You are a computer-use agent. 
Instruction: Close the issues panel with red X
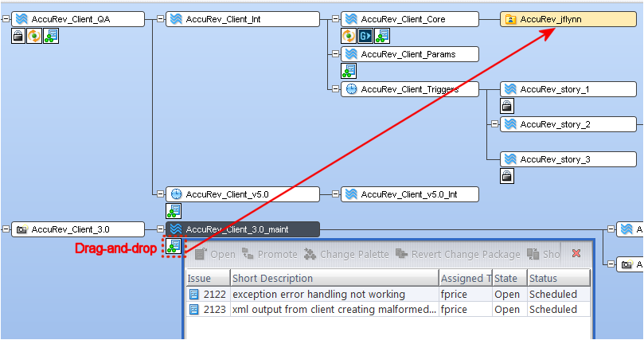(576, 254)
